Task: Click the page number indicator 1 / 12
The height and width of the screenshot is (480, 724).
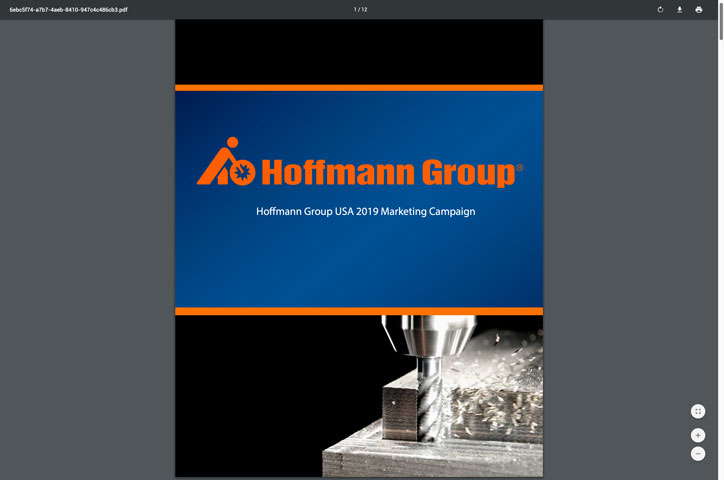Action: click(361, 9)
